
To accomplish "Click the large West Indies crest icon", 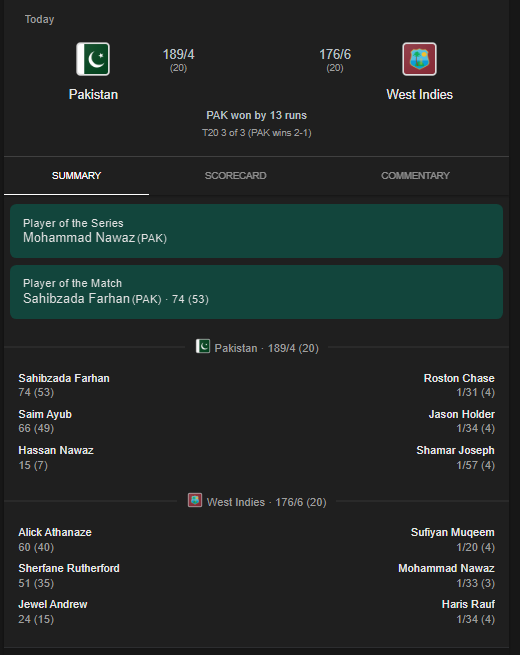I will pyautogui.click(x=419, y=59).
